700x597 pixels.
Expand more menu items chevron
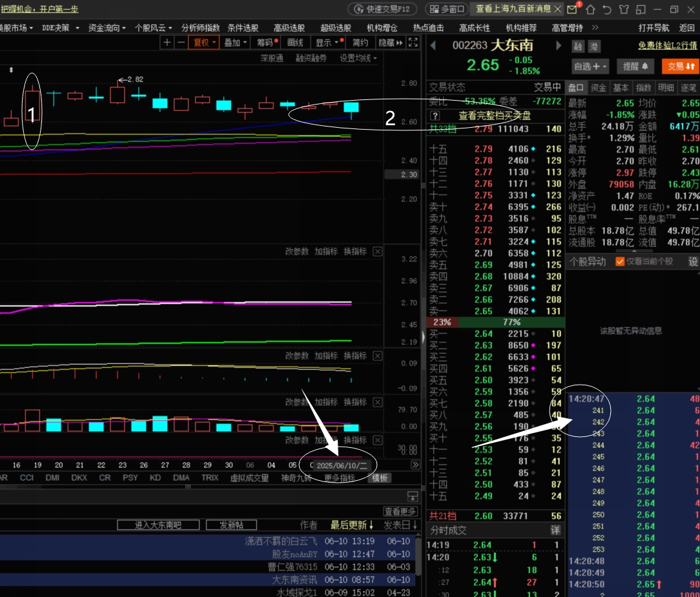(x=595, y=28)
